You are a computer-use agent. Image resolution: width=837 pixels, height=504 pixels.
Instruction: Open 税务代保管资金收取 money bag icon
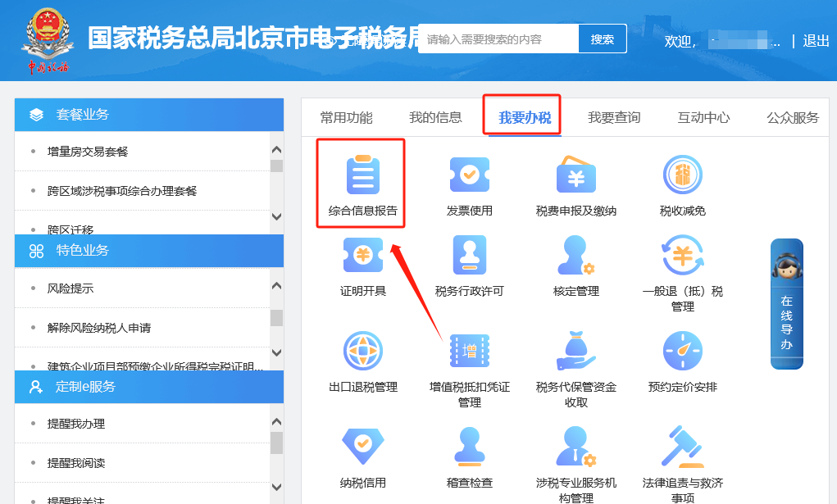click(x=576, y=351)
